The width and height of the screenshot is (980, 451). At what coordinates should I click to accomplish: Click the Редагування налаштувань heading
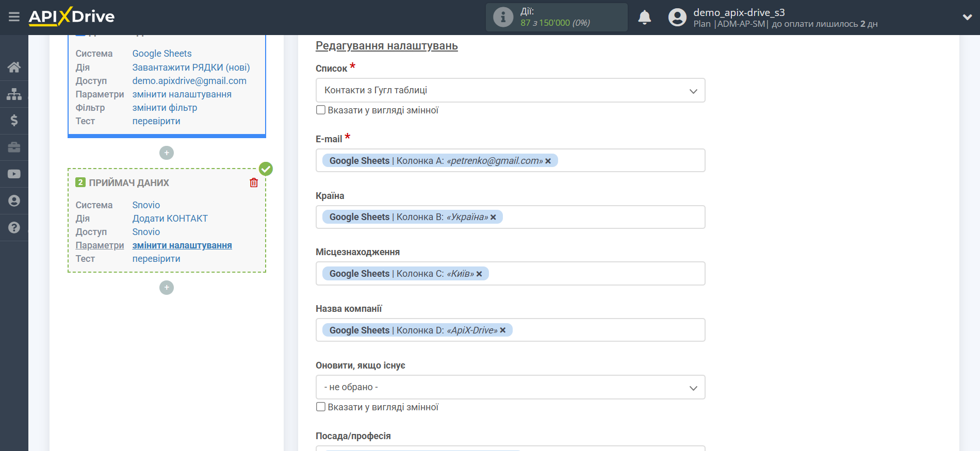[x=387, y=46]
